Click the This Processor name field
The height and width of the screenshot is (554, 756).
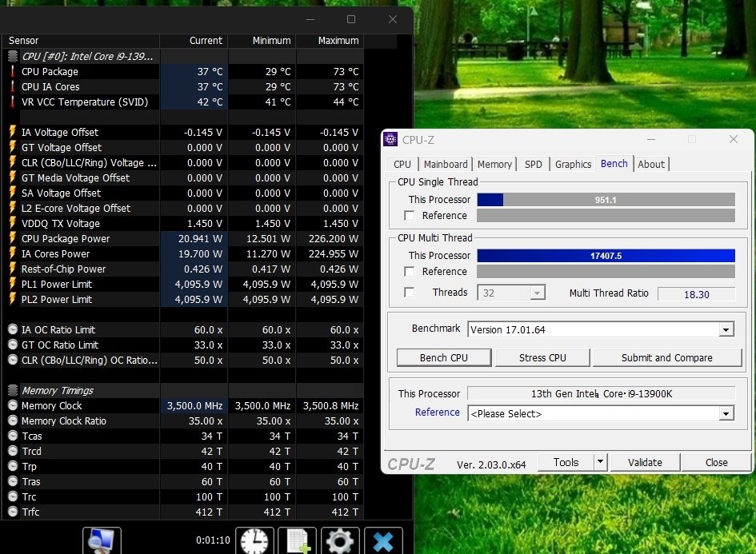(x=602, y=393)
